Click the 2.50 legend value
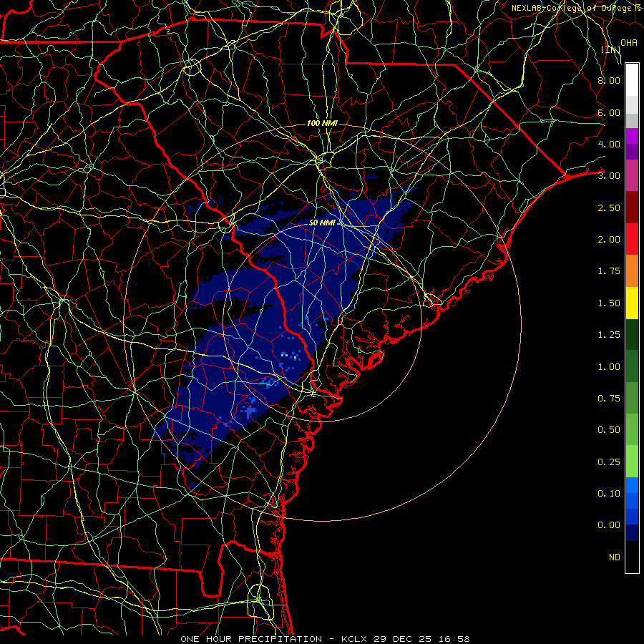This screenshot has height=644, width=644. click(609, 208)
